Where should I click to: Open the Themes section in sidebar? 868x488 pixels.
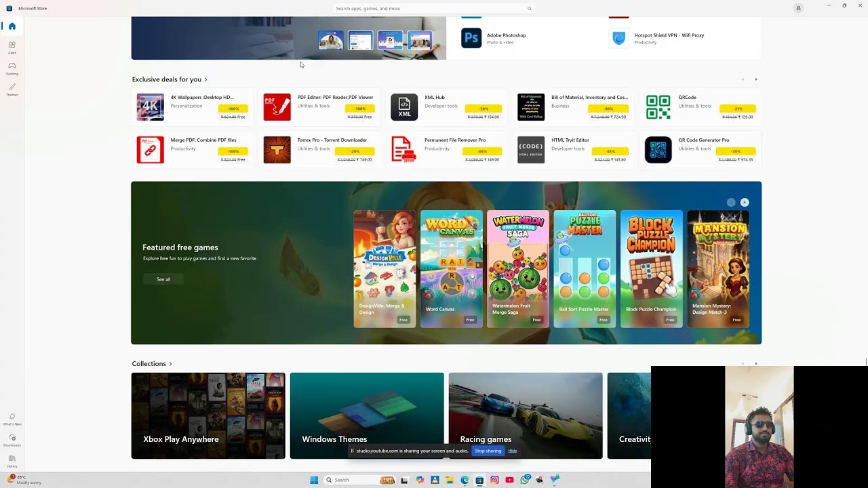coord(12,89)
